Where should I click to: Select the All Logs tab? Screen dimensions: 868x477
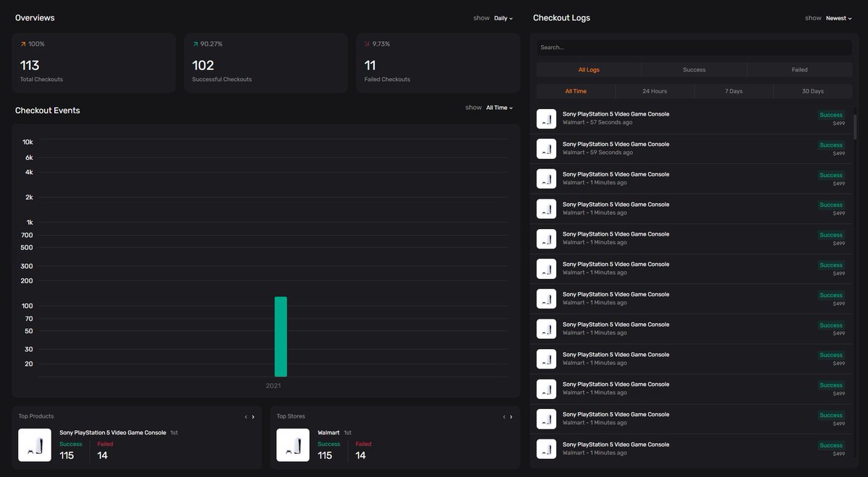click(x=589, y=70)
